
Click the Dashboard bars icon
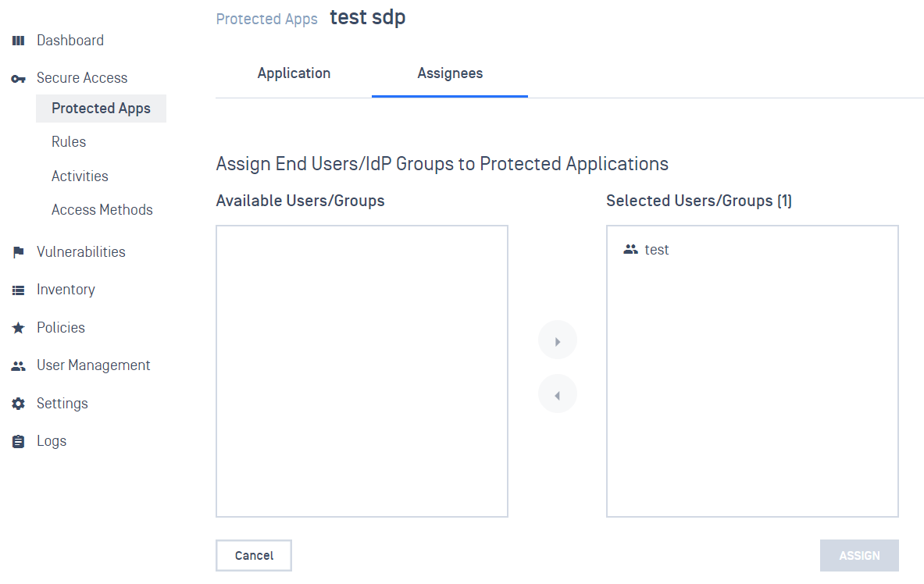19,41
